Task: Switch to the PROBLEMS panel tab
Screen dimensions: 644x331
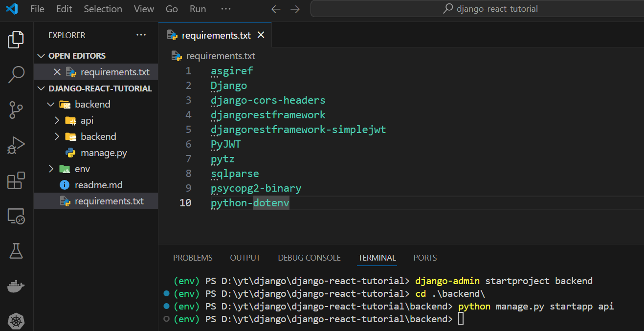Action: point(193,258)
